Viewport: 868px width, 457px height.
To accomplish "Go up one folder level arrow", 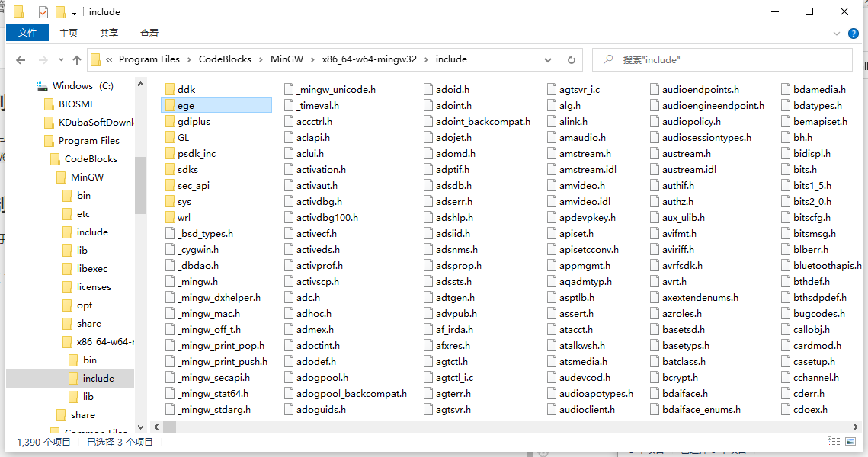I will coord(77,59).
